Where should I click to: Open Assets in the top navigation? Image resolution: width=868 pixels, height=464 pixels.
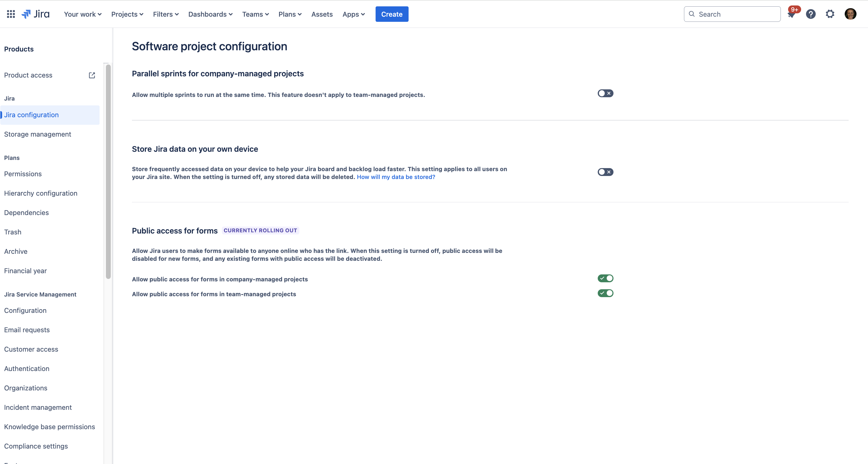[322, 14]
